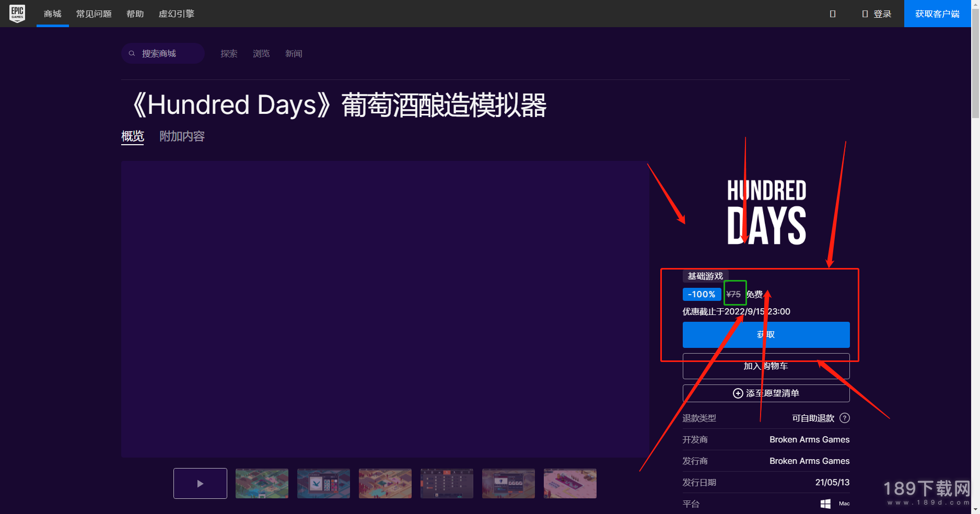Screen dimensions: 980x514
Task: Click the search magnifier icon
Action: [132, 53]
